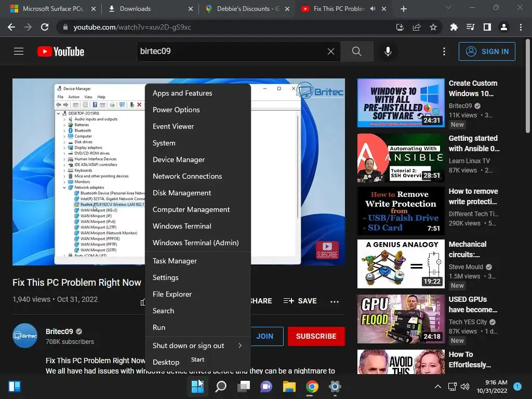Open File Explorer from taskbar
The height and width of the screenshot is (399, 532).
pos(289,387)
